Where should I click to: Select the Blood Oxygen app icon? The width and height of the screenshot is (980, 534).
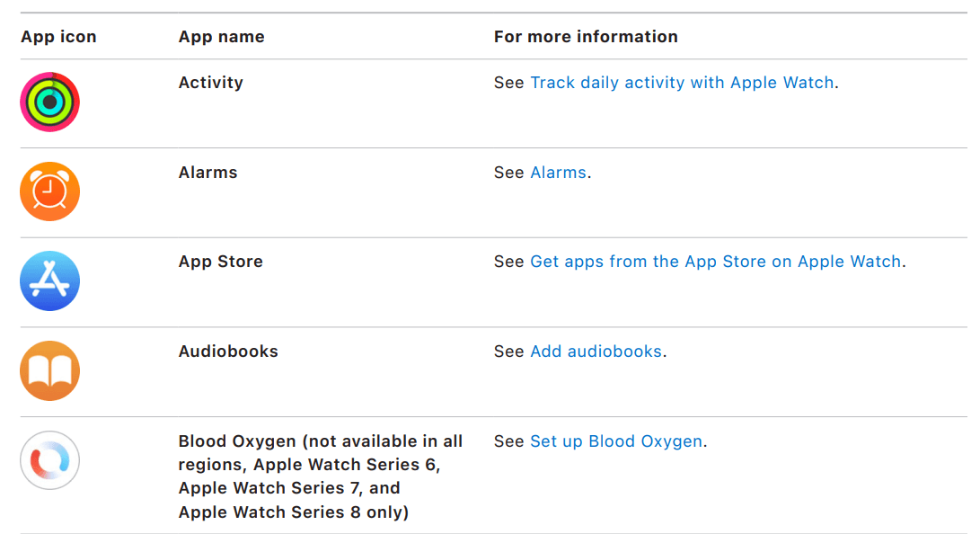pos(49,460)
